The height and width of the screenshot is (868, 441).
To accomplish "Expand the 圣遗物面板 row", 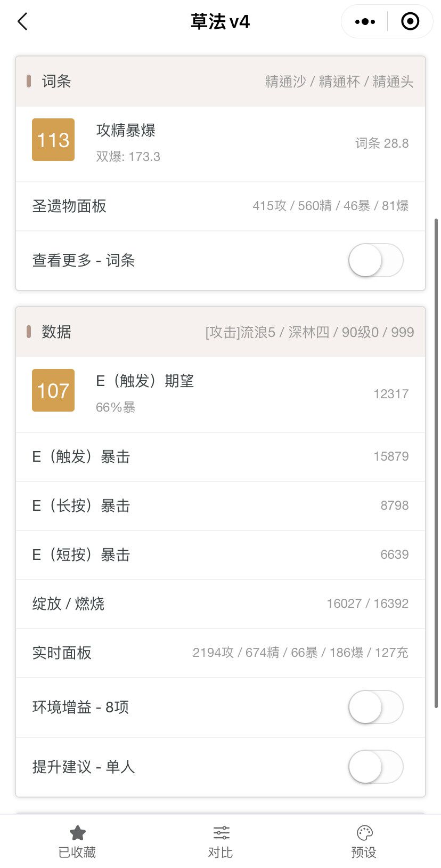I will point(220,206).
